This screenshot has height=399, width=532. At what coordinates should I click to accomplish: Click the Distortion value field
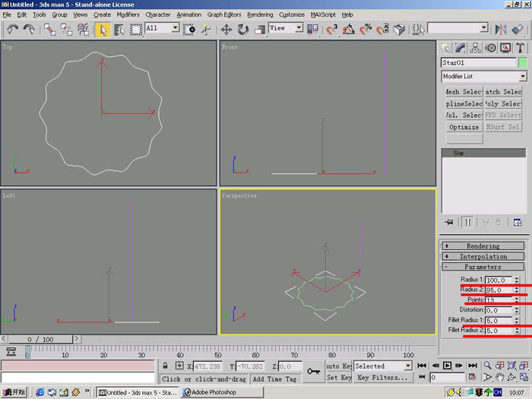coord(499,310)
